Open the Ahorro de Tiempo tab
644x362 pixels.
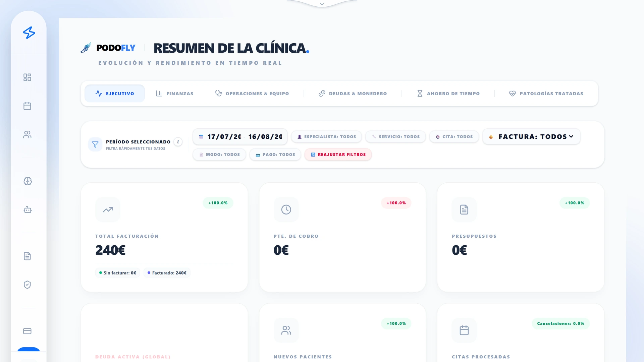[448, 94]
